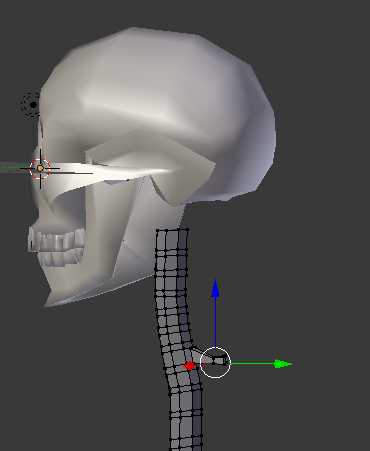Select the lamp object near the forehead
370x451 pixels.
click(x=33, y=105)
